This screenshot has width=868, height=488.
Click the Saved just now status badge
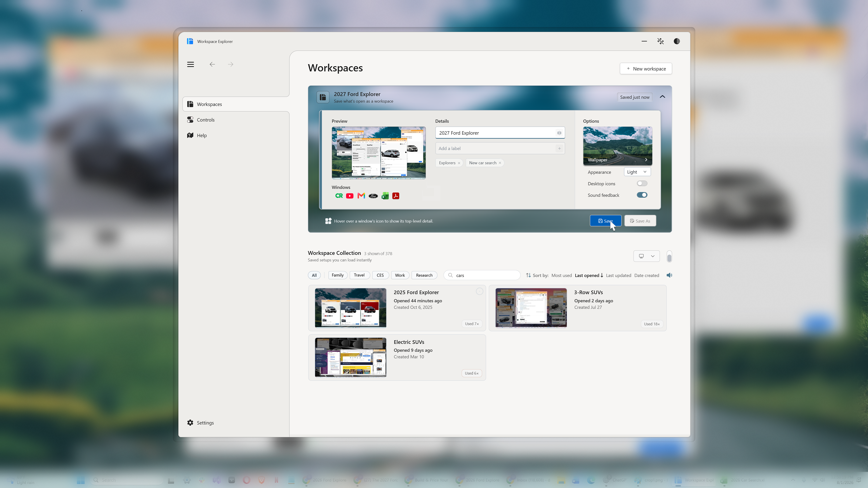pyautogui.click(x=634, y=97)
